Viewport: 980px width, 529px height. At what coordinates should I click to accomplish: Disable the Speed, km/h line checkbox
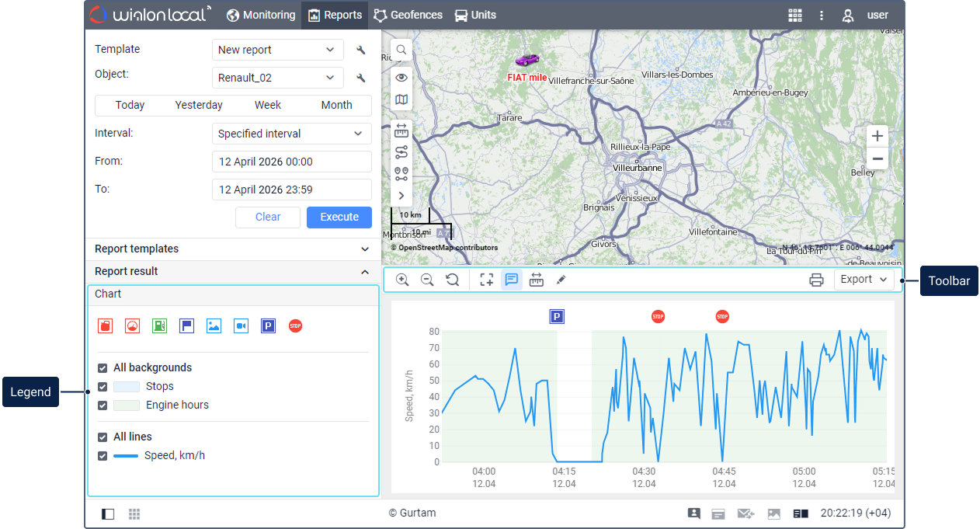(x=103, y=455)
